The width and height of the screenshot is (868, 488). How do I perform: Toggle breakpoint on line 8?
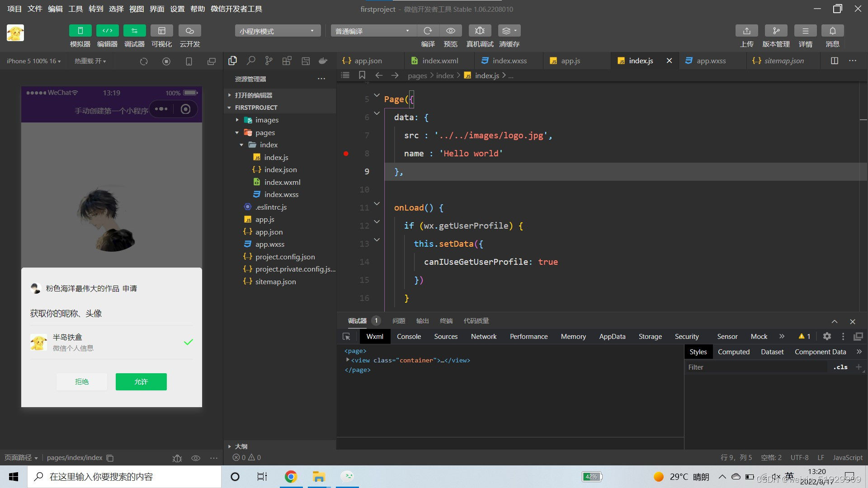pos(346,154)
